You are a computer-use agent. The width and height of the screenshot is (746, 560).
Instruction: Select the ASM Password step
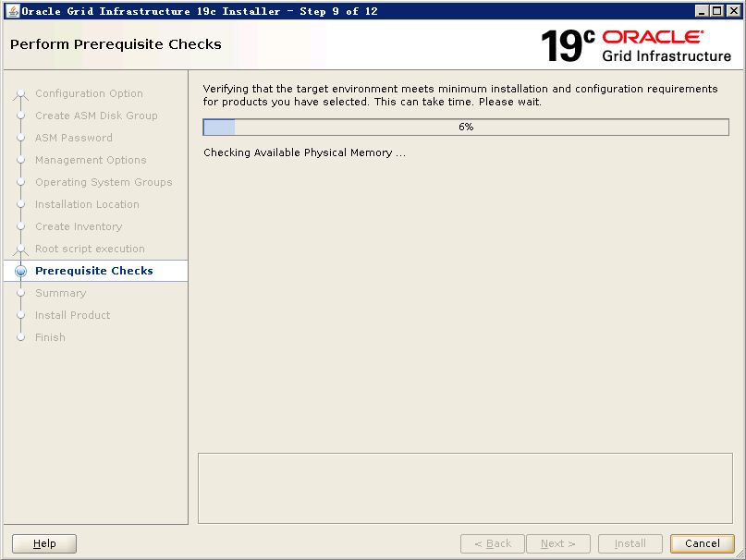click(x=74, y=138)
